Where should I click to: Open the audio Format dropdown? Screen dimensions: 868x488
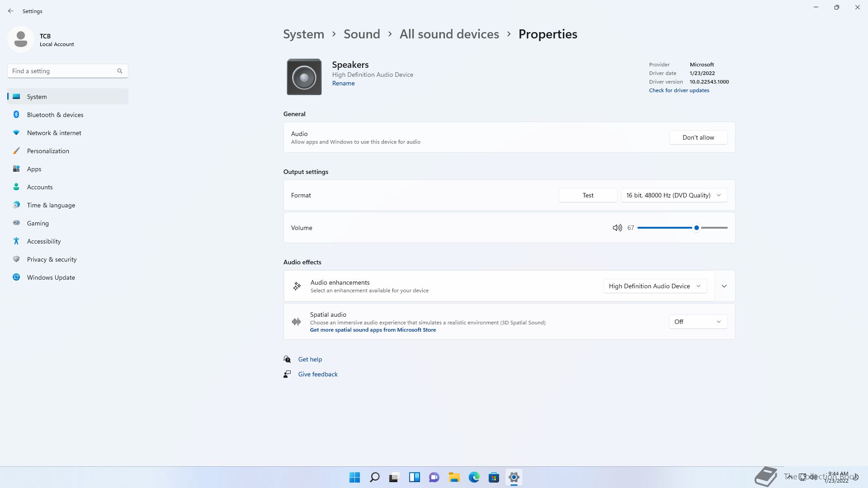pos(674,195)
